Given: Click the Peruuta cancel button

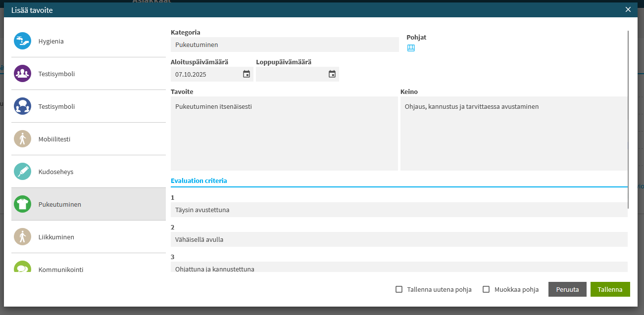Looking at the screenshot, I should click(567, 289).
